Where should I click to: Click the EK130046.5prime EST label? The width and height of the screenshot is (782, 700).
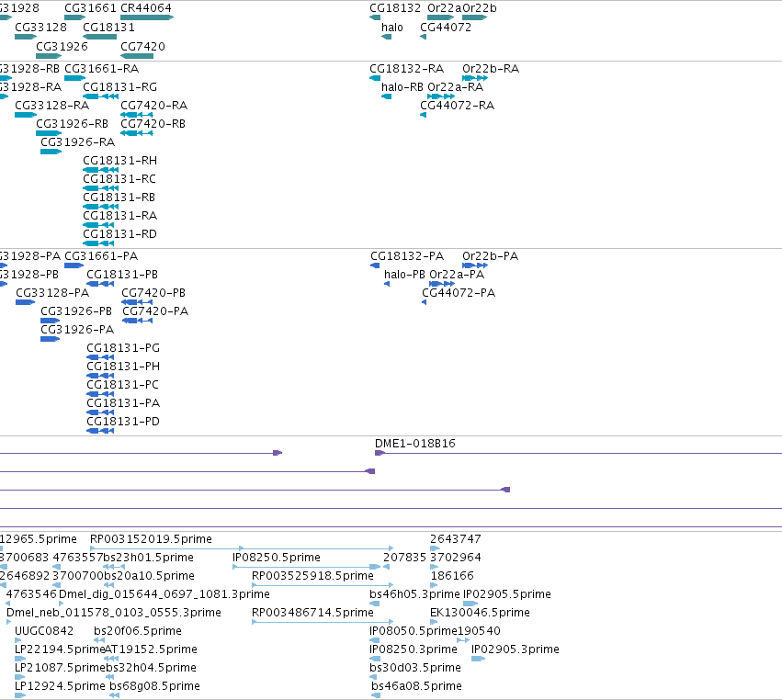click(x=480, y=613)
